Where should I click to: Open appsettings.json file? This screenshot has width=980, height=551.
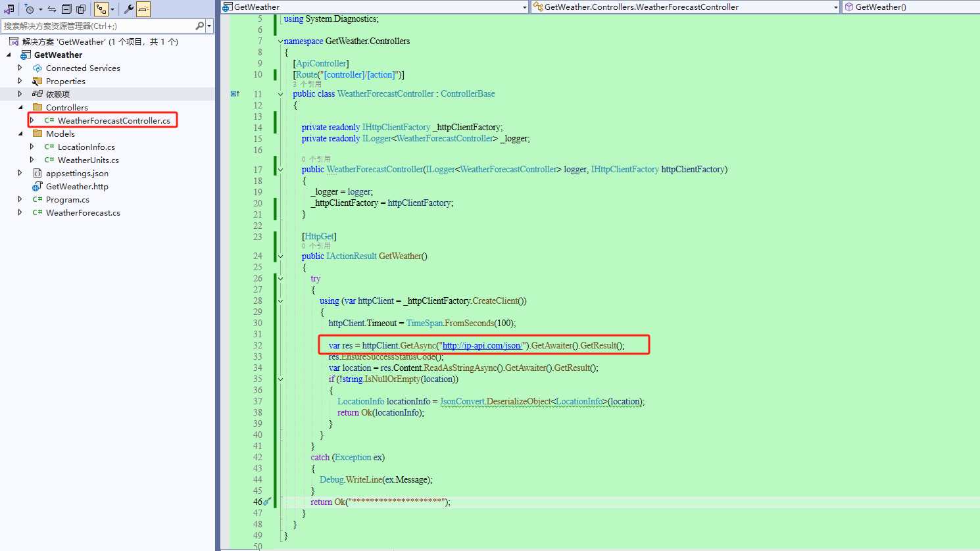pyautogui.click(x=77, y=173)
